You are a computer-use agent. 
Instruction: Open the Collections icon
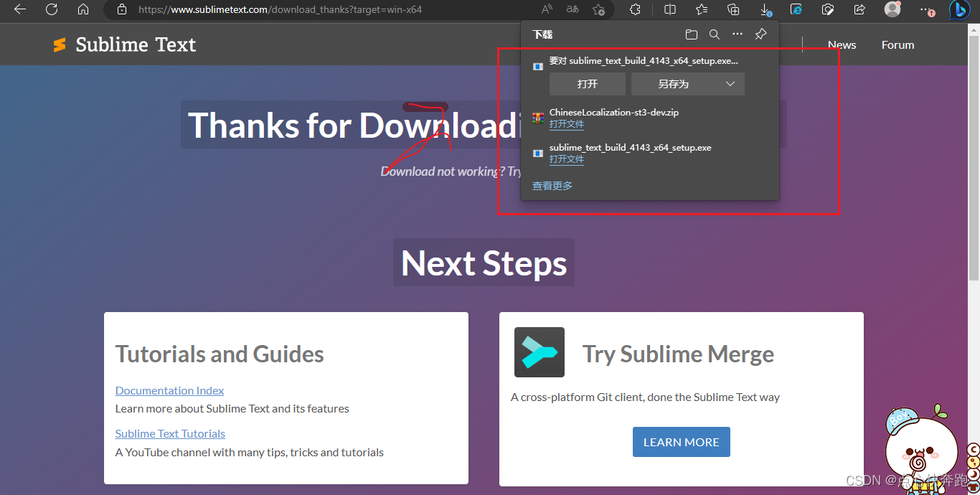[733, 9]
